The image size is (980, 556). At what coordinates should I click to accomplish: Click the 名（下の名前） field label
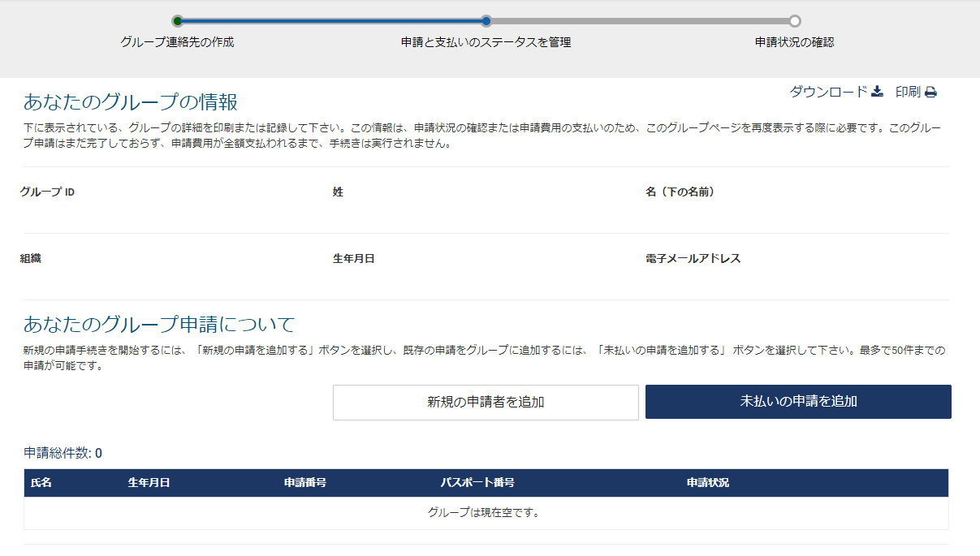point(680,192)
